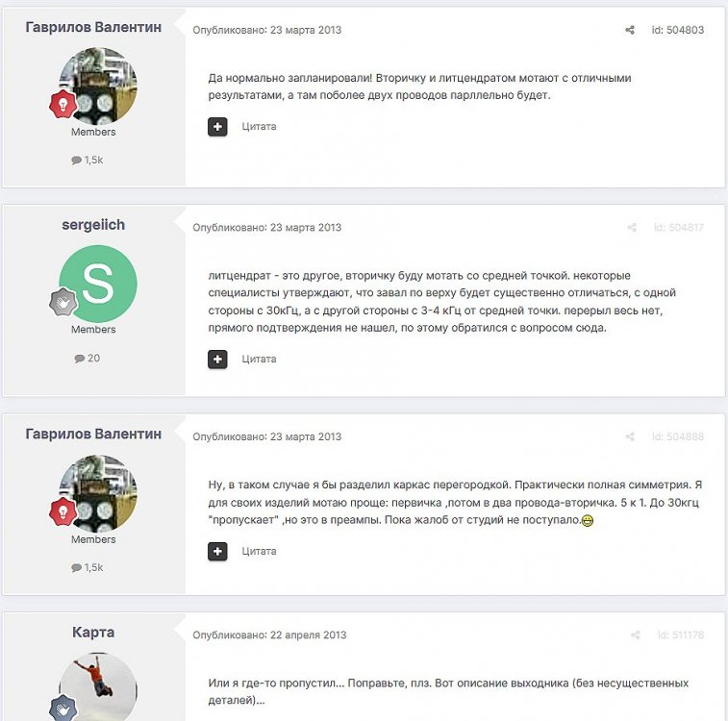Click red lightbulb rank badge on first avatar
Screen dimensions: 728x721
coord(63,104)
